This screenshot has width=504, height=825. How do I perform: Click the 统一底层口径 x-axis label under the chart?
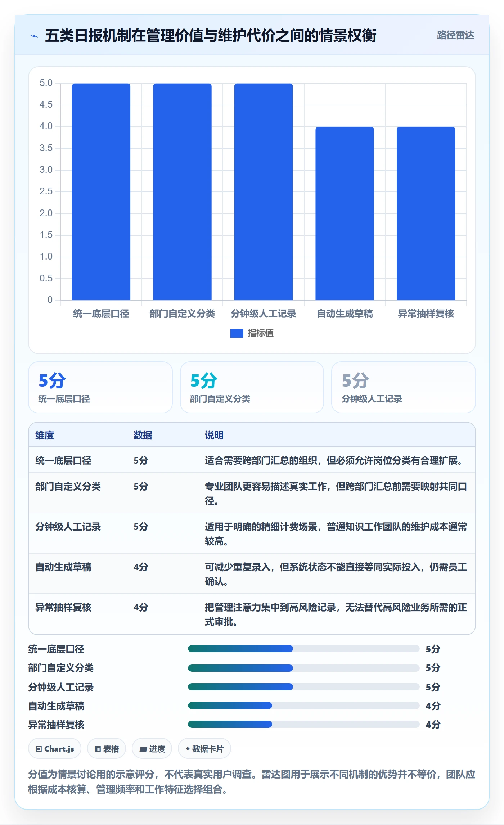(x=101, y=314)
